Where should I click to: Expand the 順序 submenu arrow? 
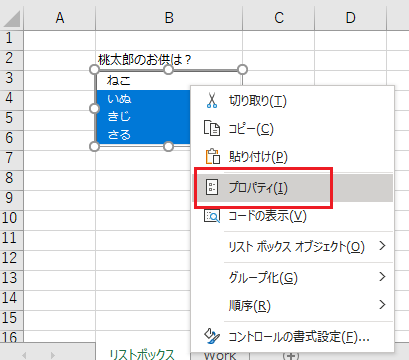click(382, 304)
